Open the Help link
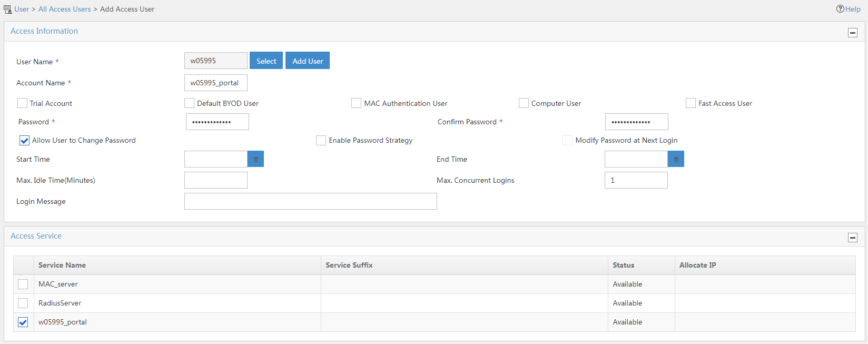Viewport: 868px width, 344px height. point(853,9)
